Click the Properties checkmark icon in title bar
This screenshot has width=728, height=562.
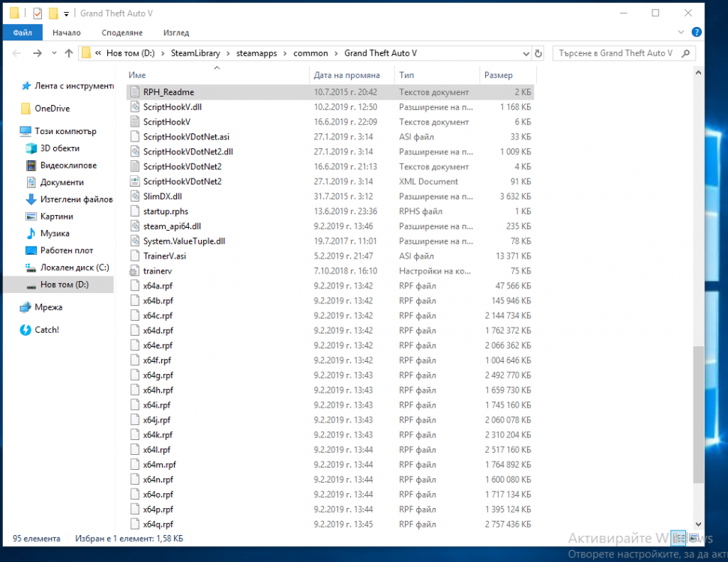coord(37,13)
